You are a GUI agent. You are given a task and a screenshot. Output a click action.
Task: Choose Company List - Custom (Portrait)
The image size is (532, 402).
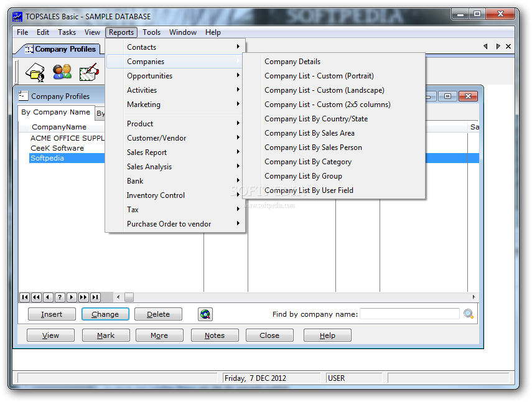click(334, 76)
